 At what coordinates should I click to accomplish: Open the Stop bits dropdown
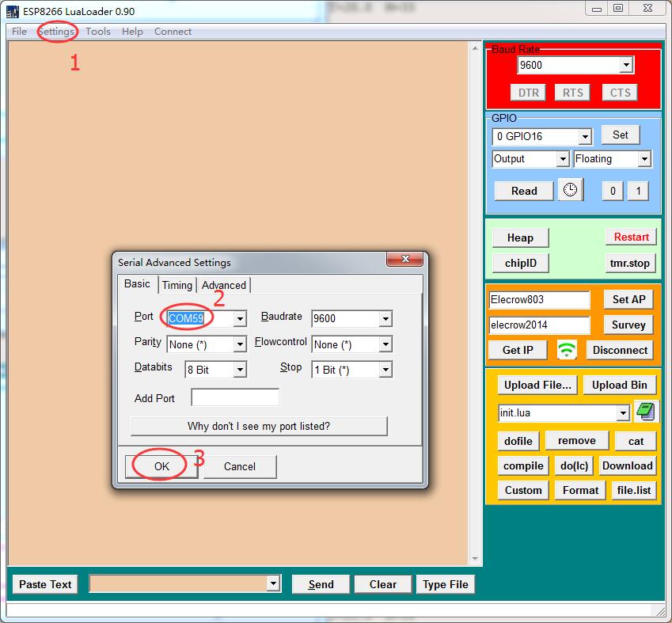point(385,370)
